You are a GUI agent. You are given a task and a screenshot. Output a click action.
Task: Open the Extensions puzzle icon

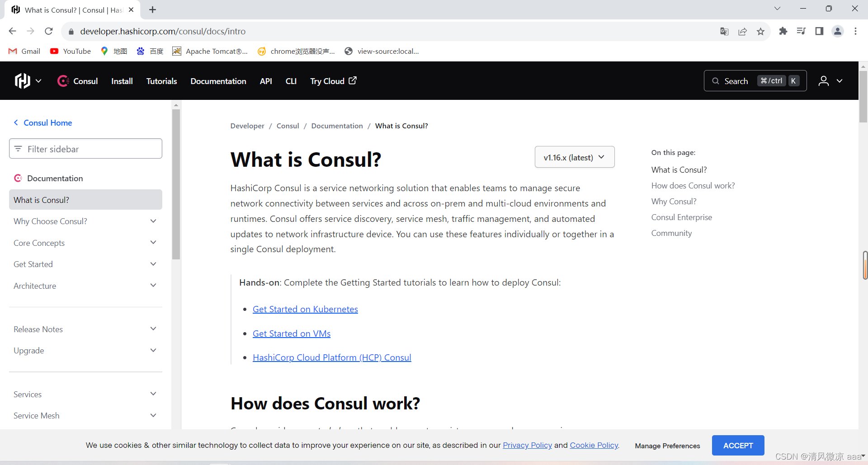pos(783,31)
